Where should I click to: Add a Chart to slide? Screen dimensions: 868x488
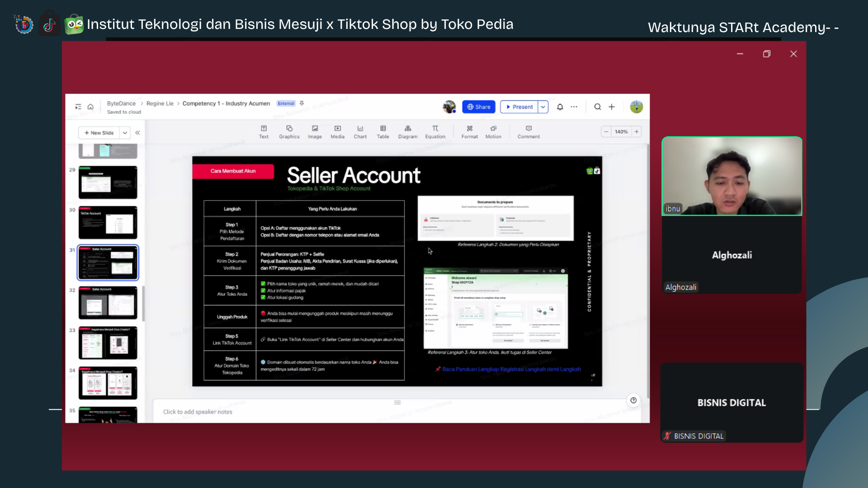pyautogui.click(x=360, y=132)
